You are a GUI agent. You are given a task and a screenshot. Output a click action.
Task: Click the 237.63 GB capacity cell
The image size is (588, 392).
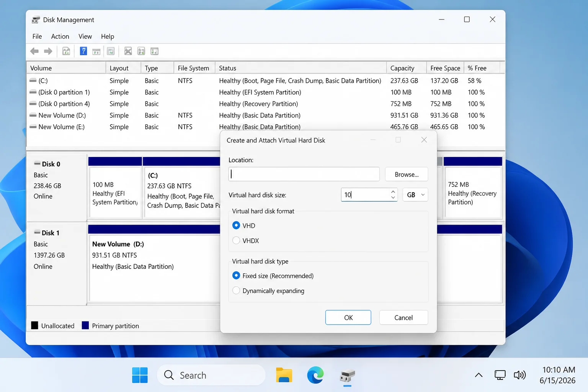coord(404,81)
